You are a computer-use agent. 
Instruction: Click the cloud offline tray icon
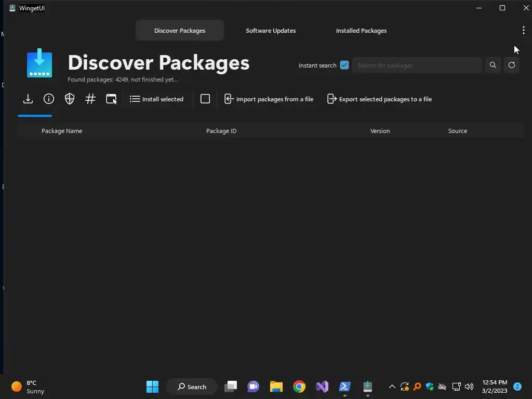coord(443,387)
